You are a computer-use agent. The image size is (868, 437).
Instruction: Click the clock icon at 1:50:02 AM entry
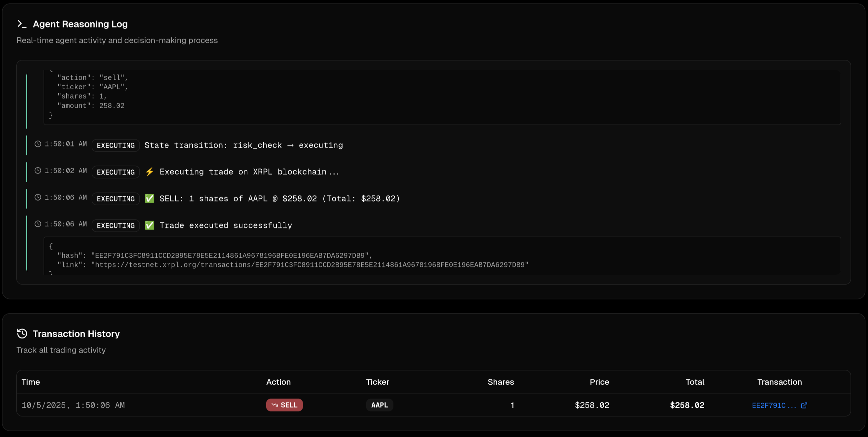(38, 171)
